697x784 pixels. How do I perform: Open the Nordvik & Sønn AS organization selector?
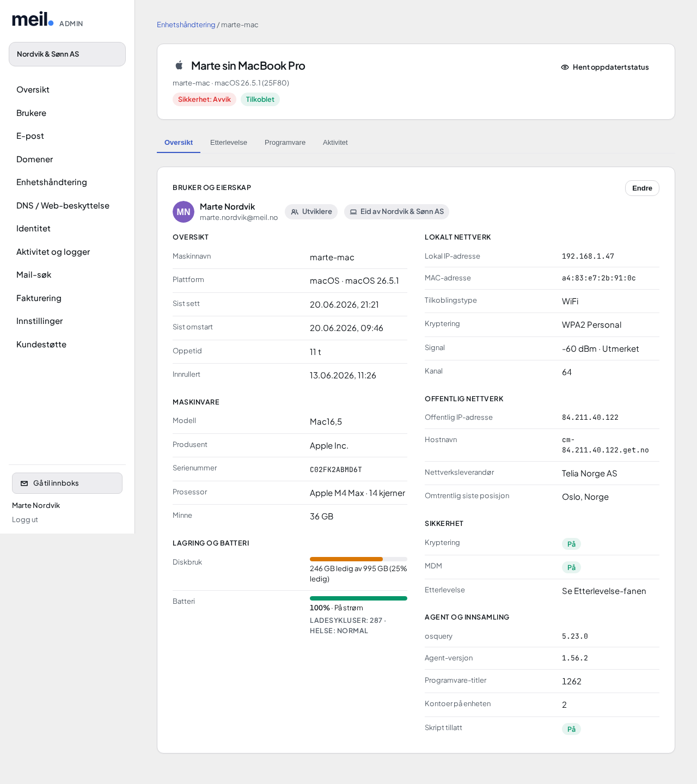pyautogui.click(x=67, y=54)
